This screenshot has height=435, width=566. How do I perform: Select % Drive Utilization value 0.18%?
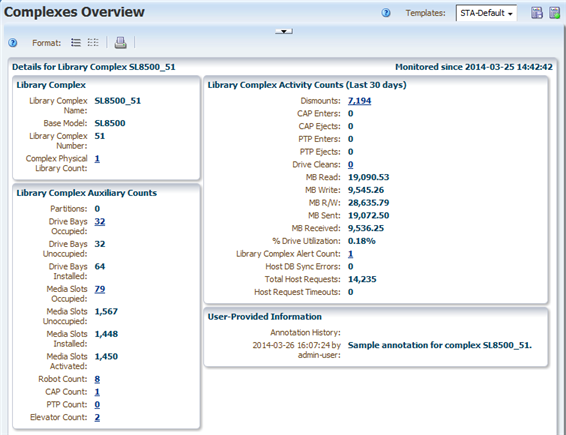tap(362, 241)
